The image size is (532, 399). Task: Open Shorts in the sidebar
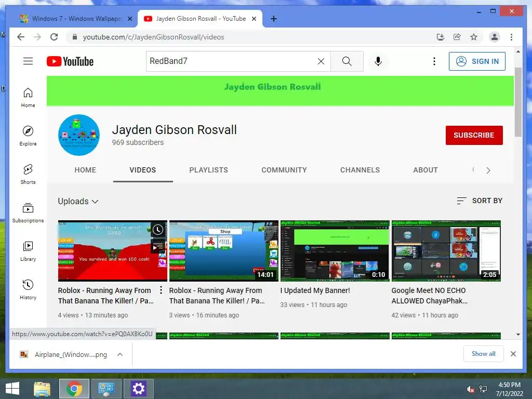pos(28,175)
